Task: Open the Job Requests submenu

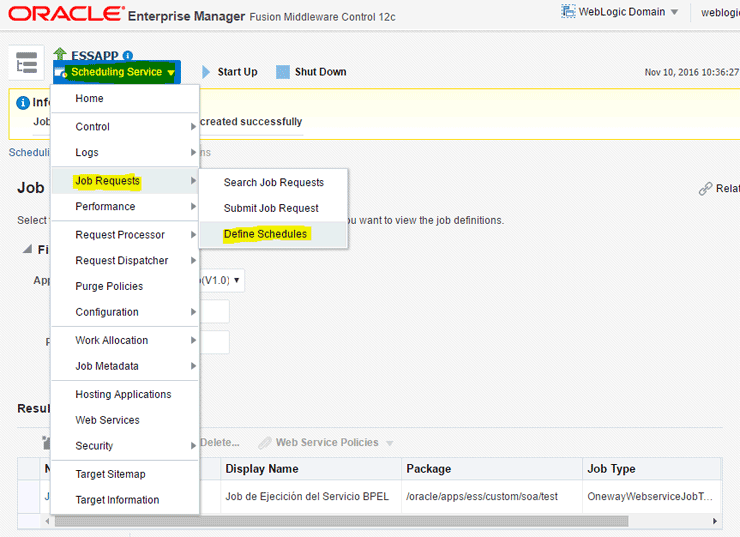Action: click(125, 181)
